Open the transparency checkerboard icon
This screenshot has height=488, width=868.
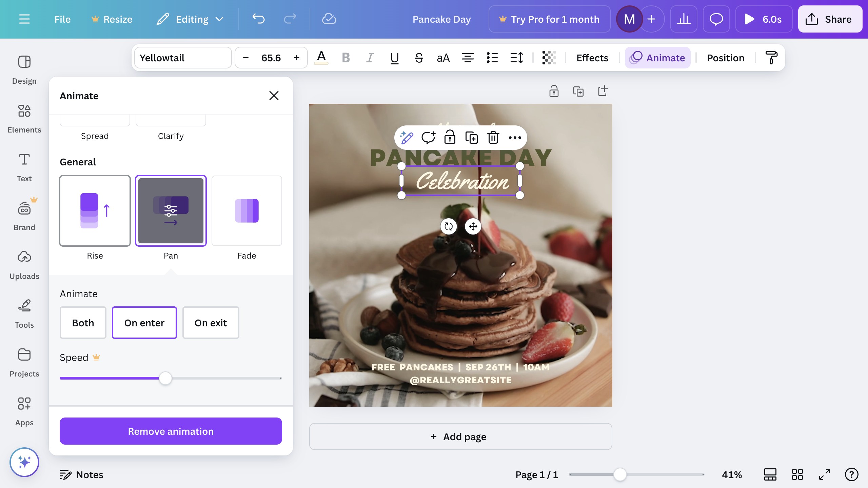pyautogui.click(x=549, y=58)
